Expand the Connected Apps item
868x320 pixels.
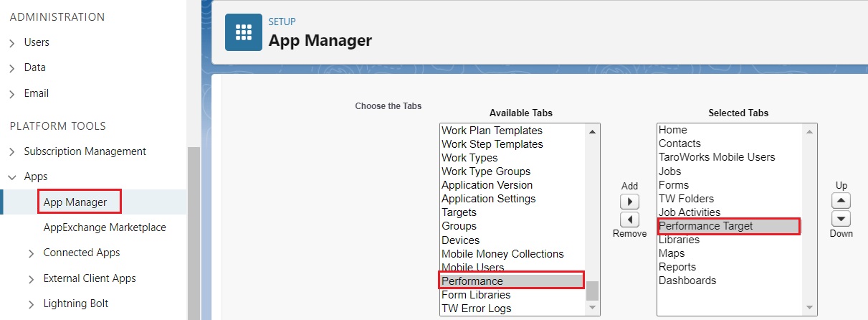pyautogui.click(x=32, y=253)
